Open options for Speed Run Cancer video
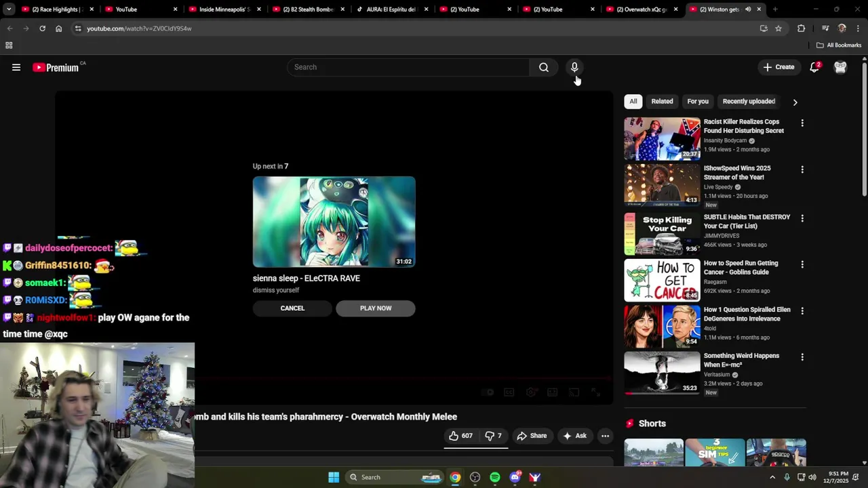 802,264
